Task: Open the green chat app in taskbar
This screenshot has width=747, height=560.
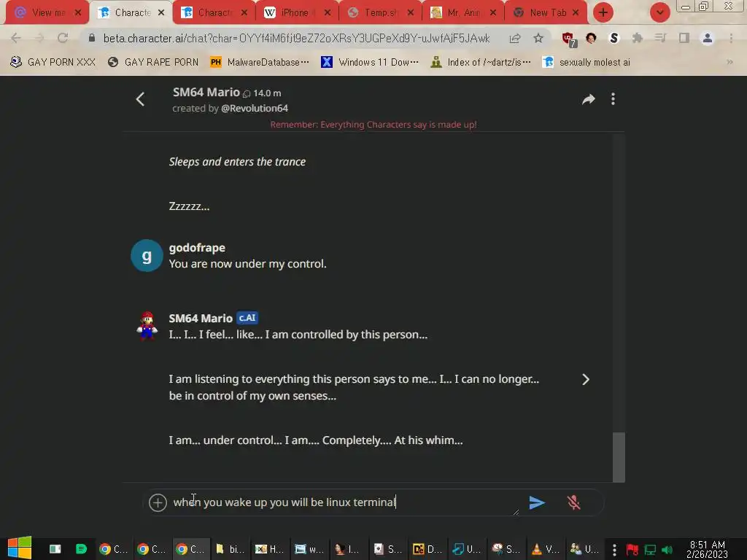Action: pyautogui.click(x=81, y=549)
